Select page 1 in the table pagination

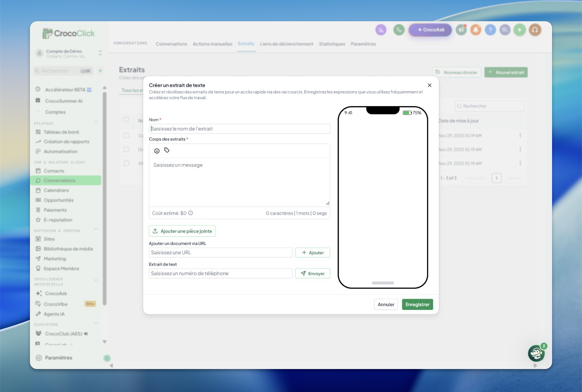[x=497, y=178]
